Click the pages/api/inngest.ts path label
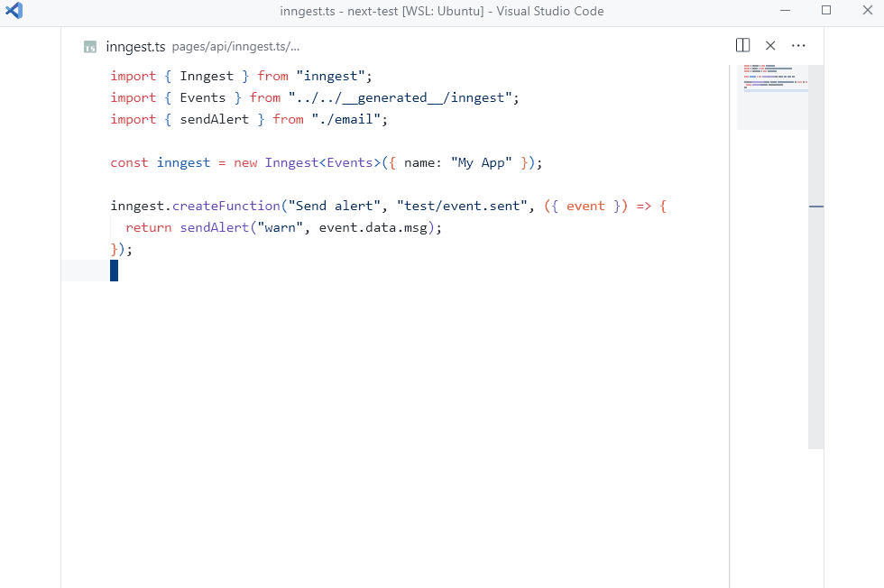Image resolution: width=884 pixels, height=588 pixels. click(235, 47)
